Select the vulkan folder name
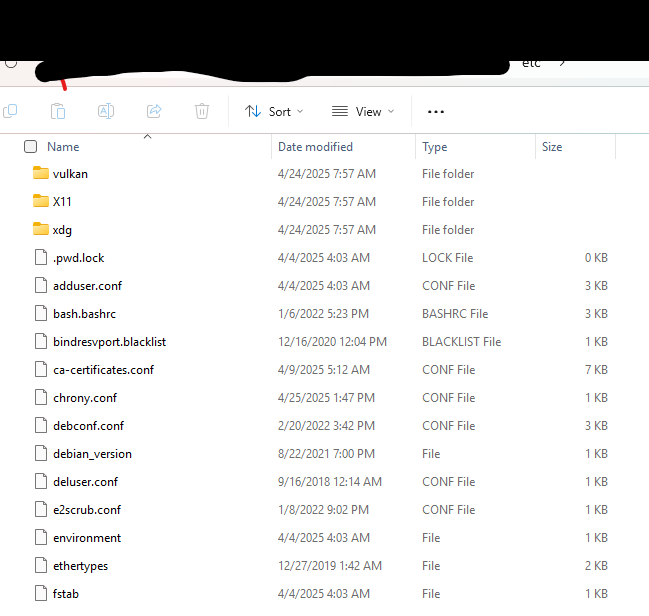This screenshot has width=649, height=616. coord(70,174)
